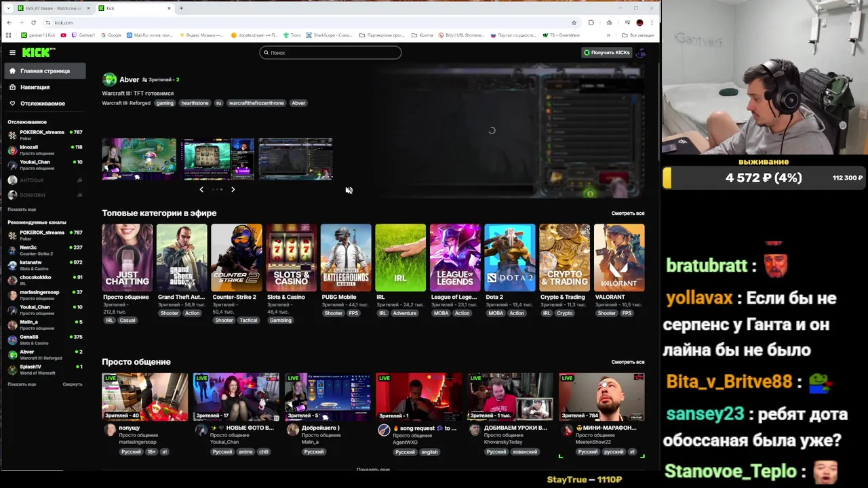868x488 pixels.
Task: Open the hamburger sidebar menu
Action: click(12, 52)
